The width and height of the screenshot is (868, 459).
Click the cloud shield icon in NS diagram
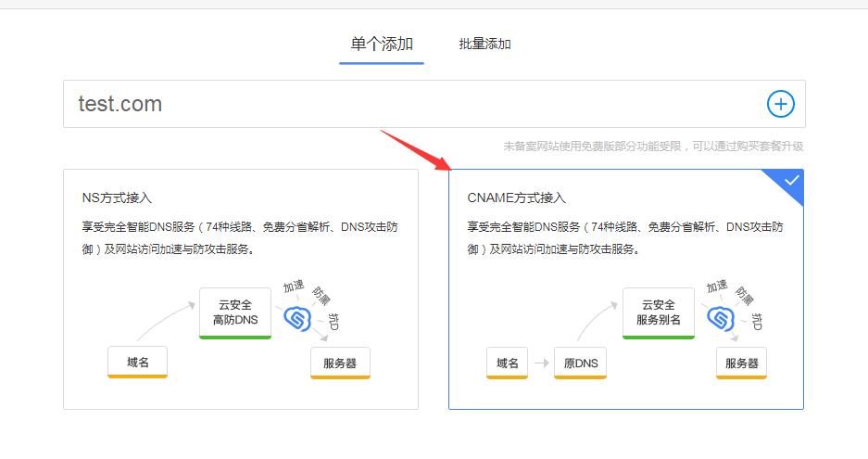(x=296, y=317)
